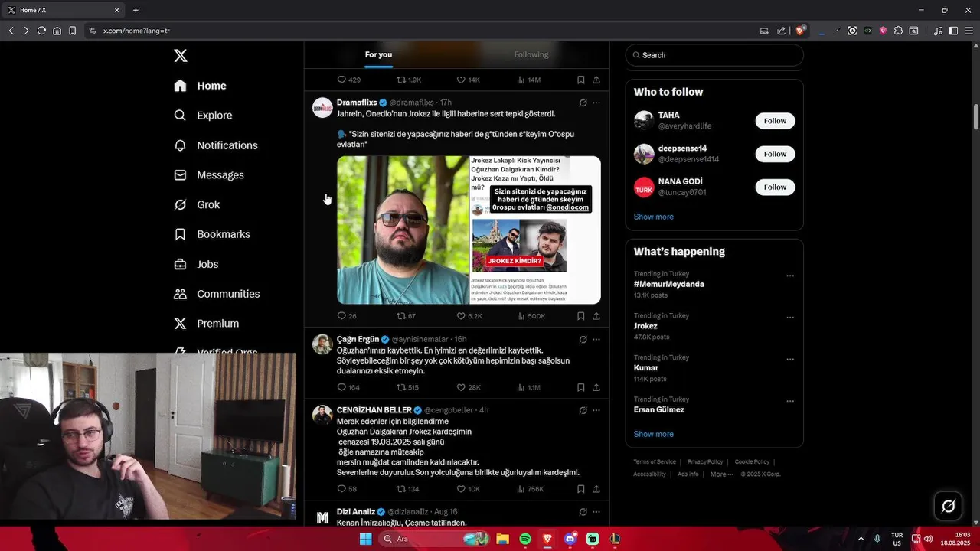
Task: Switch to the For you tab
Action: [x=378, y=54]
